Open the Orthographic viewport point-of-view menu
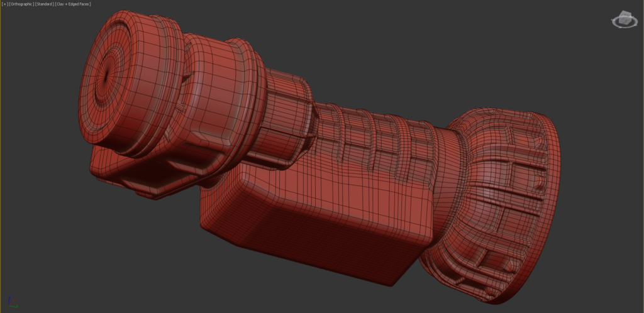 [x=21, y=4]
